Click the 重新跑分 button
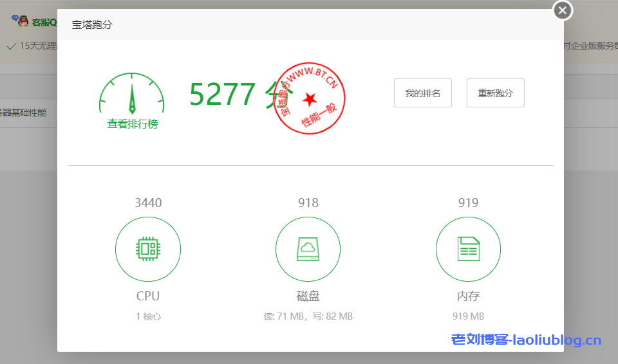 coord(496,93)
